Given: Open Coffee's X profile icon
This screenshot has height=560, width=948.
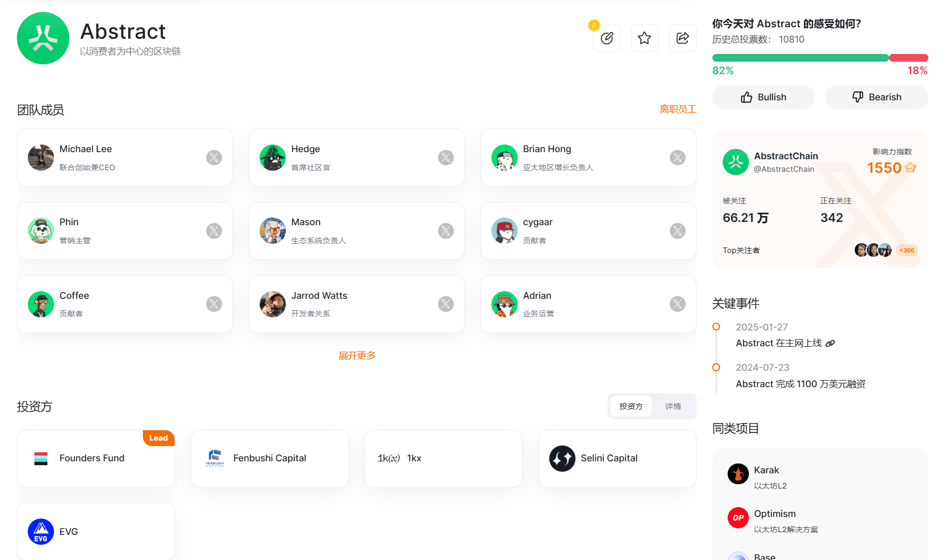Looking at the screenshot, I should point(214,304).
